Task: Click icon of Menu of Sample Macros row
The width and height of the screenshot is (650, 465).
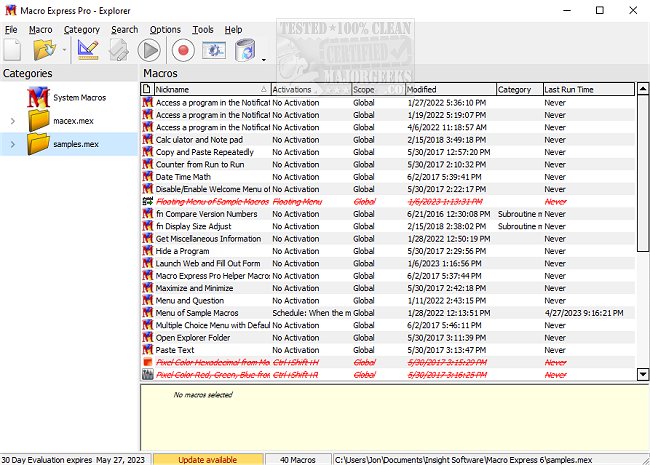Action: tap(148, 312)
